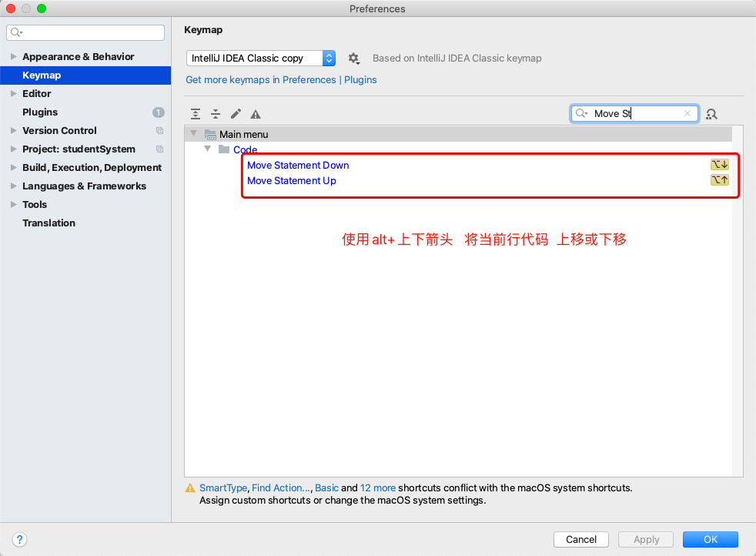This screenshot has width=756, height=556.
Task: Select the Move Statement Down action
Action: (x=298, y=166)
